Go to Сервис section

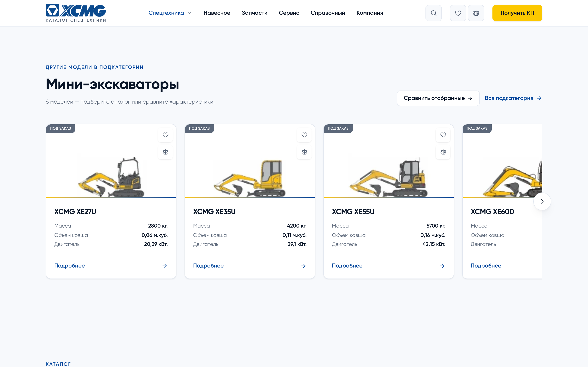(289, 13)
